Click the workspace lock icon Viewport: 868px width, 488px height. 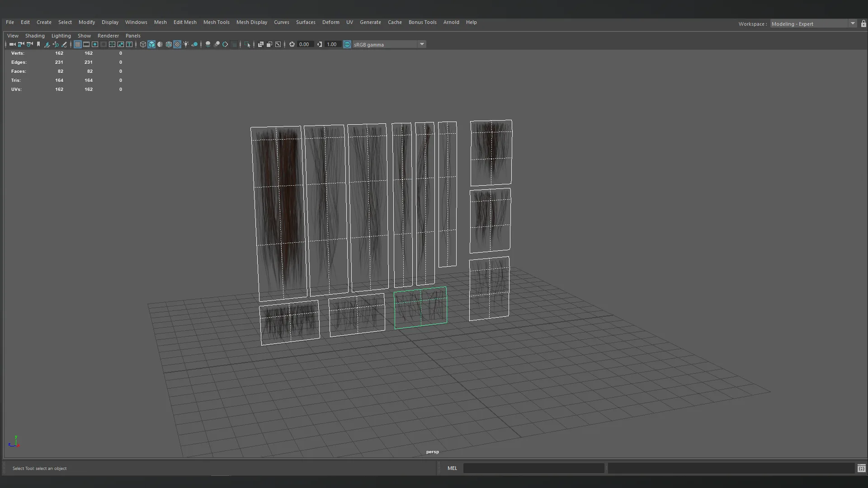[863, 23]
